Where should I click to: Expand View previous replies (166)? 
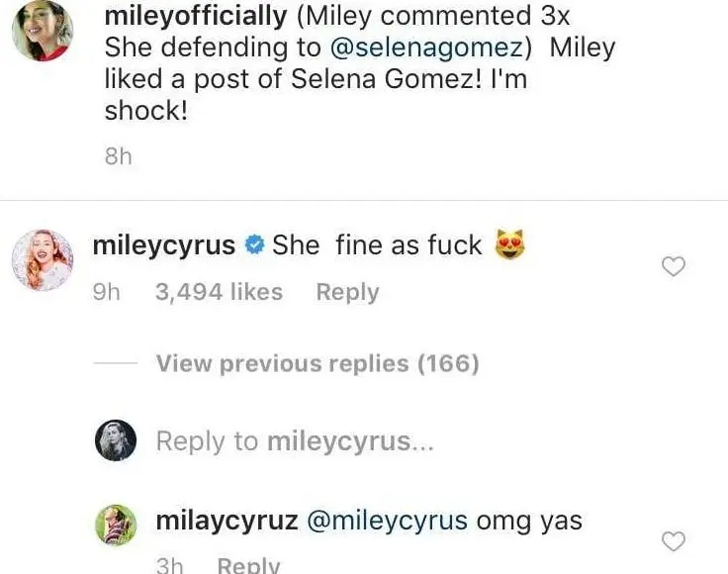click(318, 363)
